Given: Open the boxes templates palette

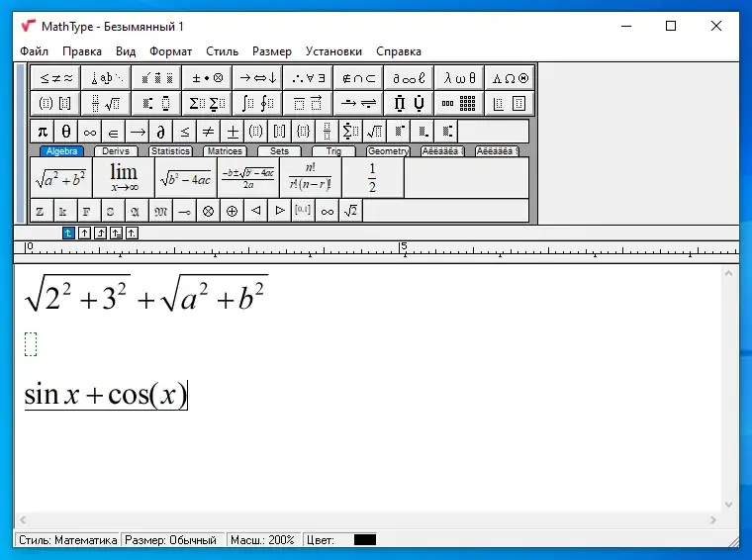Looking at the screenshot, I should pos(510,103).
